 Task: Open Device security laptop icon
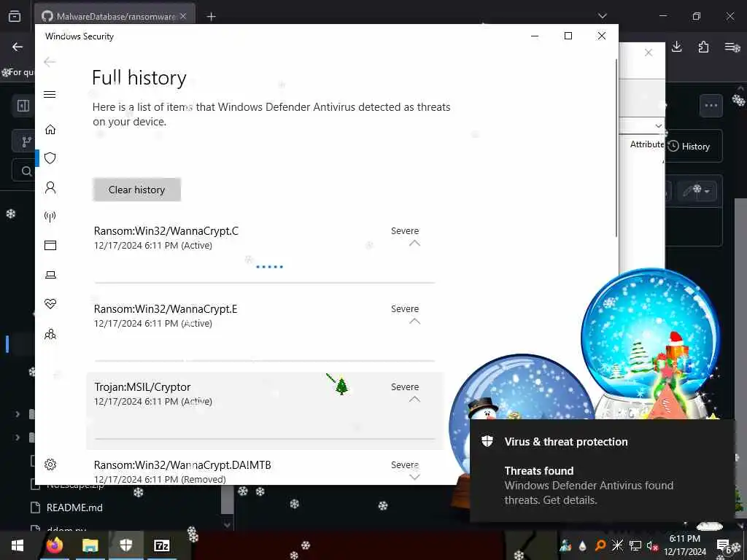(50, 275)
